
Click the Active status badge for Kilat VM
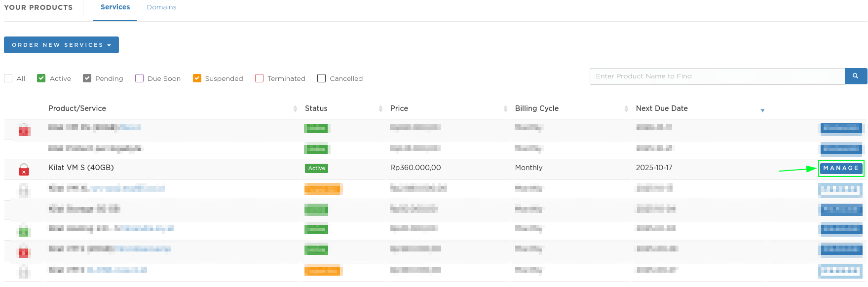pyautogui.click(x=316, y=169)
